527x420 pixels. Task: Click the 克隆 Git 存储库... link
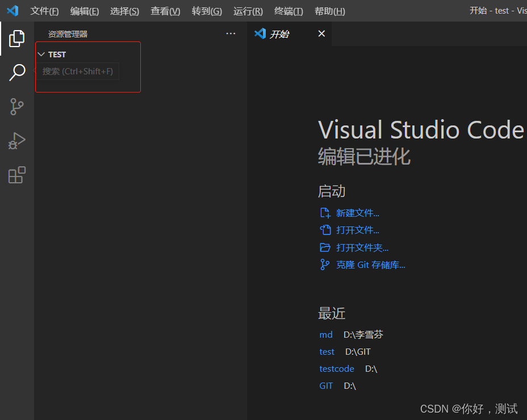[x=371, y=264]
